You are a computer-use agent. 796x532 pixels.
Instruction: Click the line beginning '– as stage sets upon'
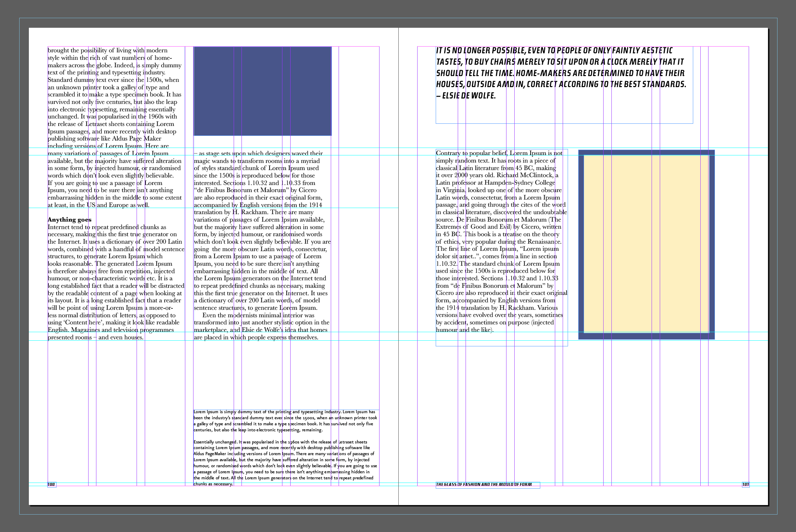point(258,154)
